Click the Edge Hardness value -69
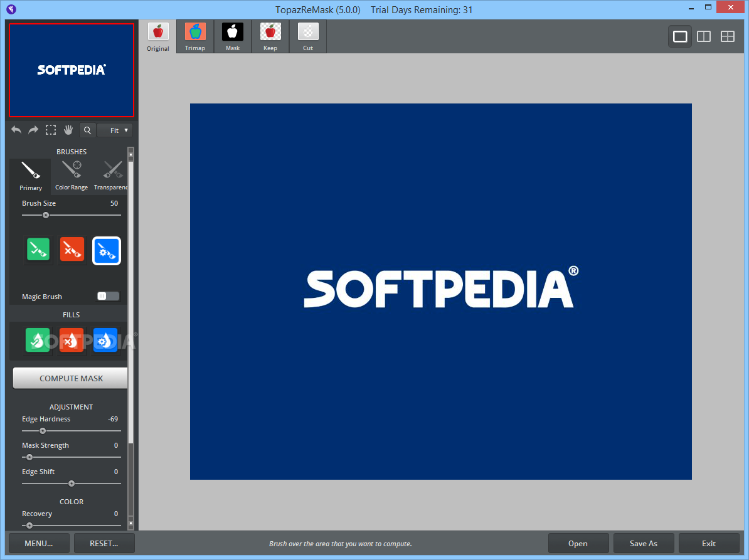This screenshot has height=560, width=749. coord(113,419)
